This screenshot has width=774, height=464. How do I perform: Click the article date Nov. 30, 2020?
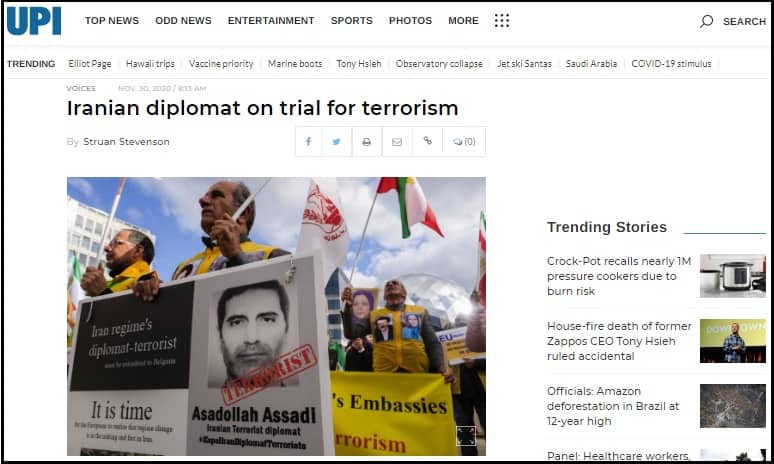pos(162,88)
